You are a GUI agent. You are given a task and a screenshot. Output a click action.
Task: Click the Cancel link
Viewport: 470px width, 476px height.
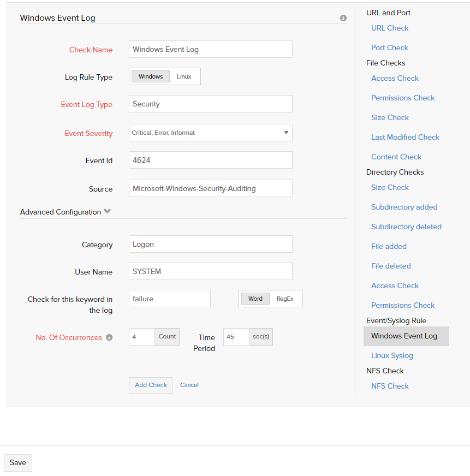[x=189, y=385]
